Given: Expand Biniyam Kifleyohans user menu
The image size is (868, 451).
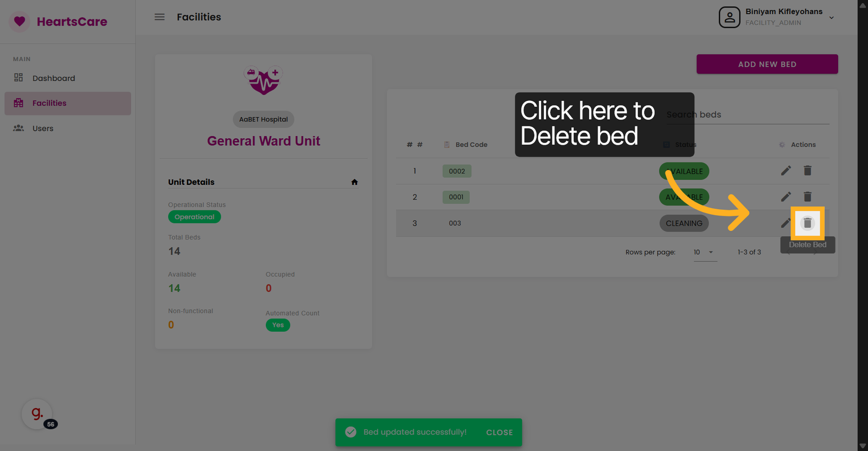Looking at the screenshot, I should tap(831, 17).
